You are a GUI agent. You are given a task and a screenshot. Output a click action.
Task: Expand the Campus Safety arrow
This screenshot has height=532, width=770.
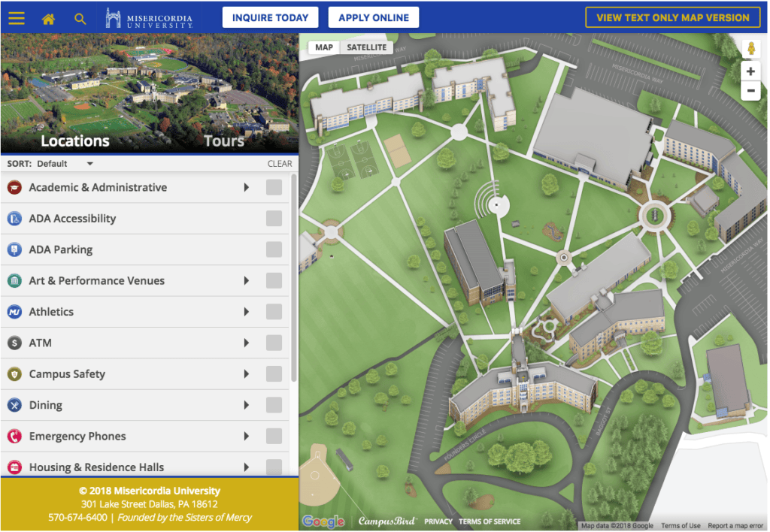tap(247, 374)
